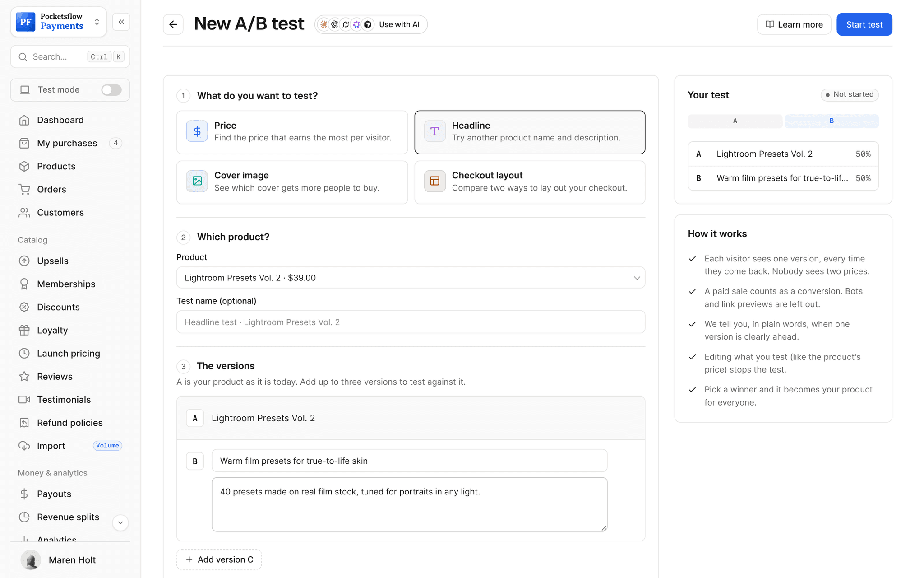Click the Use with AI button
The height and width of the screenshot is (578, 924).
pos(371,24)
